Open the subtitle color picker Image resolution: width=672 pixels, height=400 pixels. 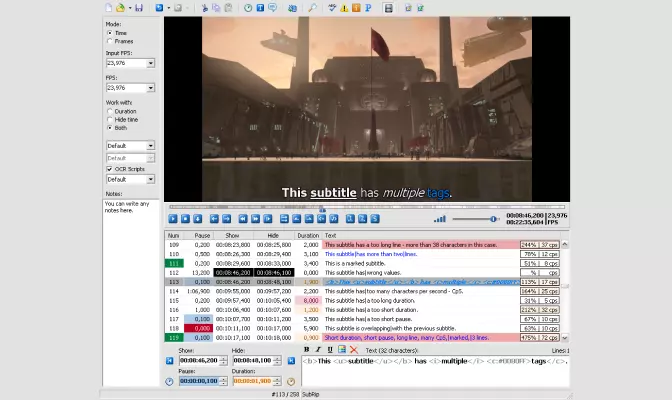(x=342, y=350)
